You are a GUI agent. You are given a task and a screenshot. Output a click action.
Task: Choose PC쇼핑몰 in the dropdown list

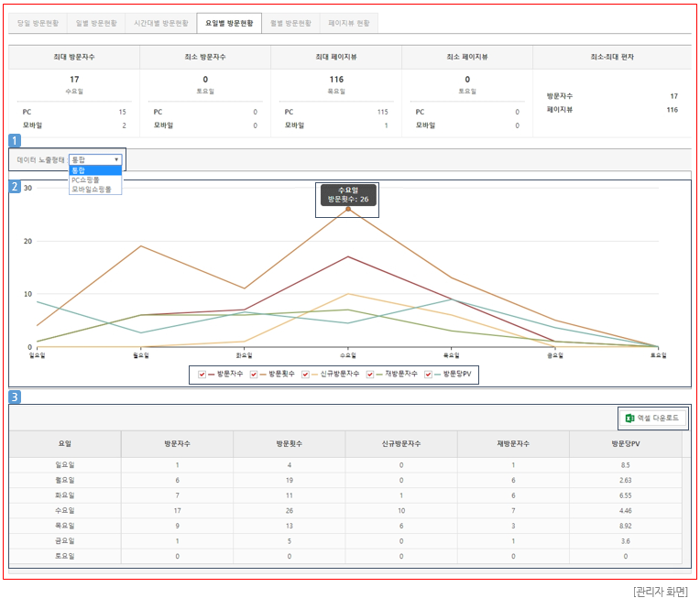(95, 179)
